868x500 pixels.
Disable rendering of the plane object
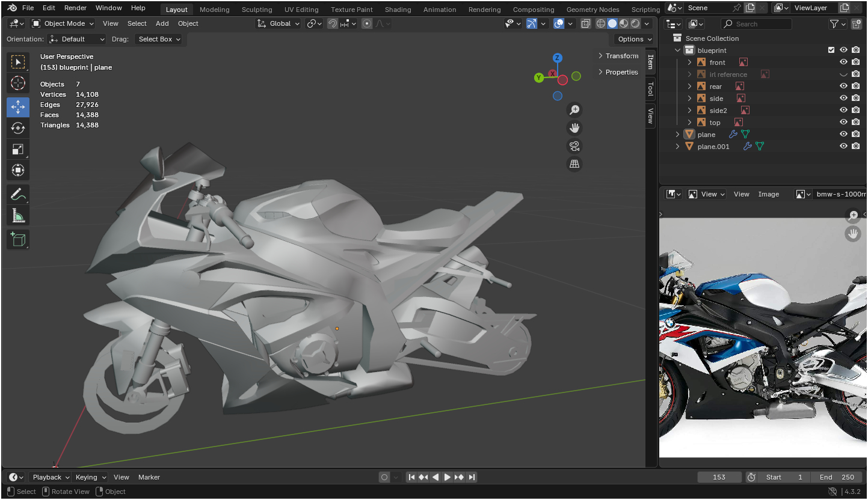(856, 135)
